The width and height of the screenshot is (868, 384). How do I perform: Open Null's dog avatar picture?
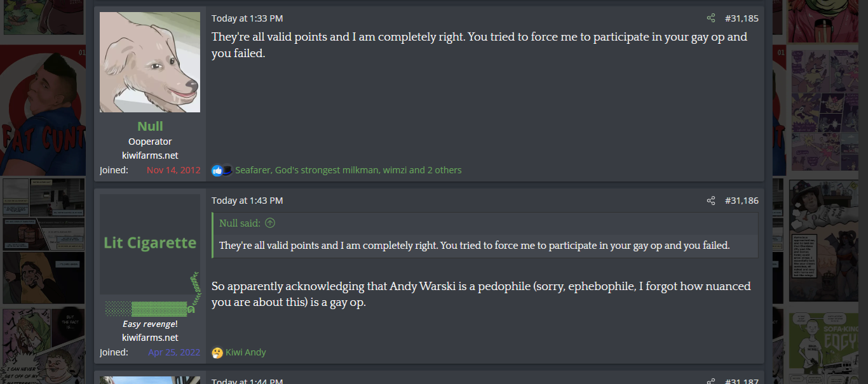pos(150,62)
